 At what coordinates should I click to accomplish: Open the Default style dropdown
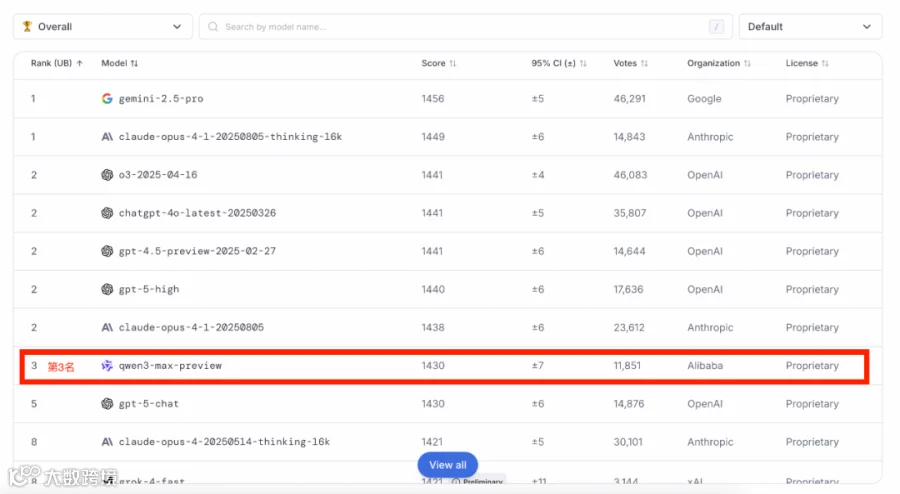tap(810, 26)
